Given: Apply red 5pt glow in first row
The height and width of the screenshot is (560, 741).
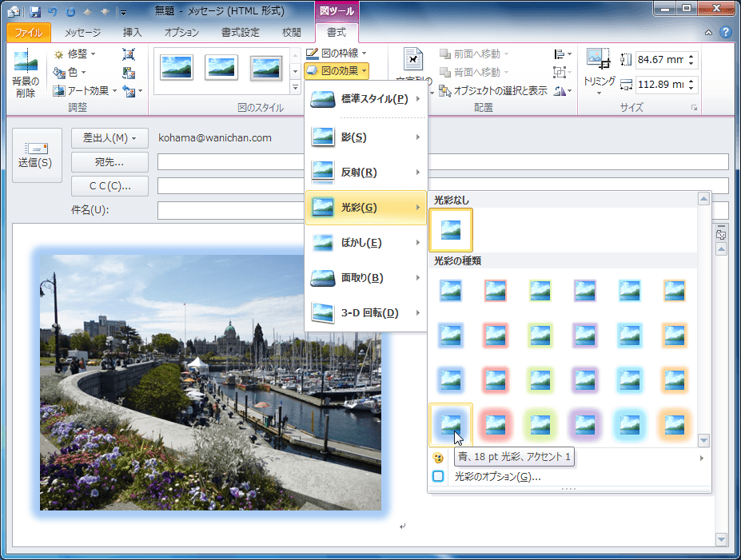Looking at the screenshot, I should coord(496,291).
